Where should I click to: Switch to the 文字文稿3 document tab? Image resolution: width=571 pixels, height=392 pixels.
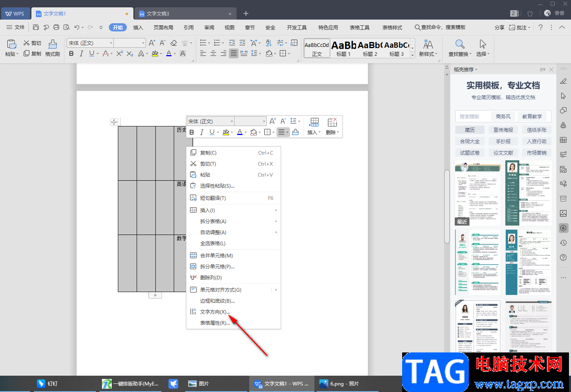pyautogui.click(x=186, y=13)
